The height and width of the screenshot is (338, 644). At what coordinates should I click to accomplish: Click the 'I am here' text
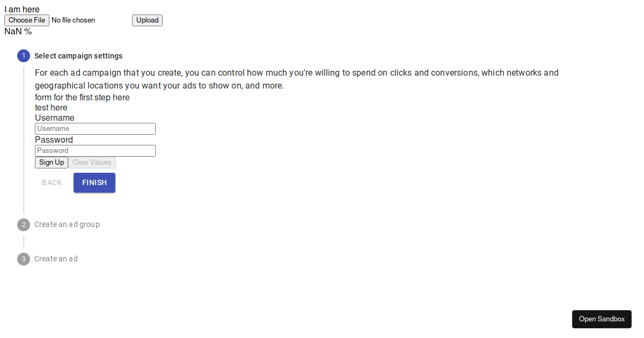pos(22,9)
